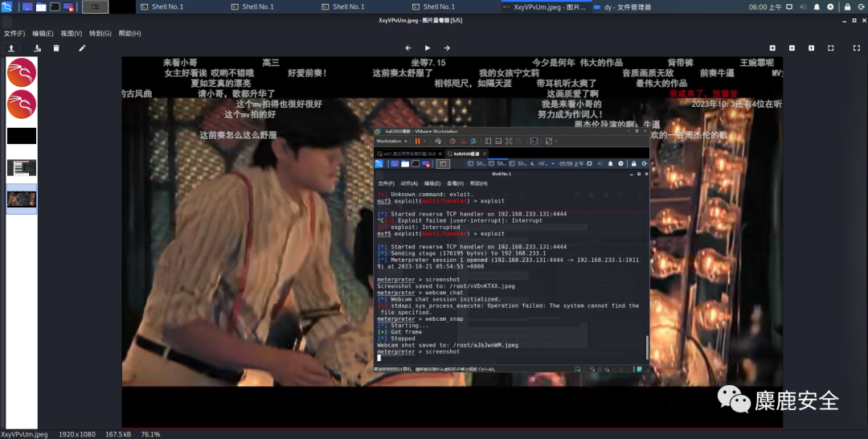
Task: Enter fullscreen with the rightmost toolbar icon
Action: tap(857, 48)
